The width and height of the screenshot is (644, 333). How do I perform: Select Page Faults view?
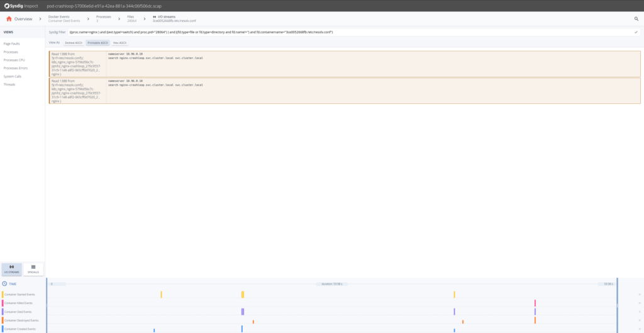11,43
